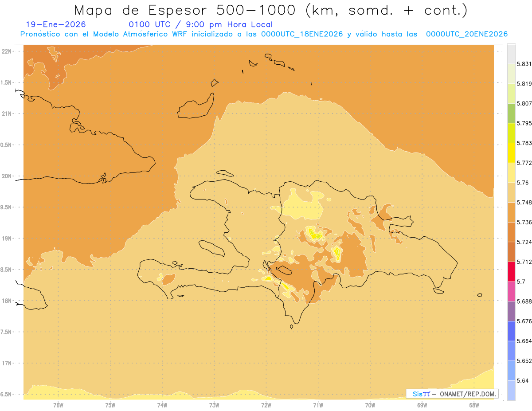
Task: Select the green swatch between 5.795 and 5.807
Action: point(511,113)
